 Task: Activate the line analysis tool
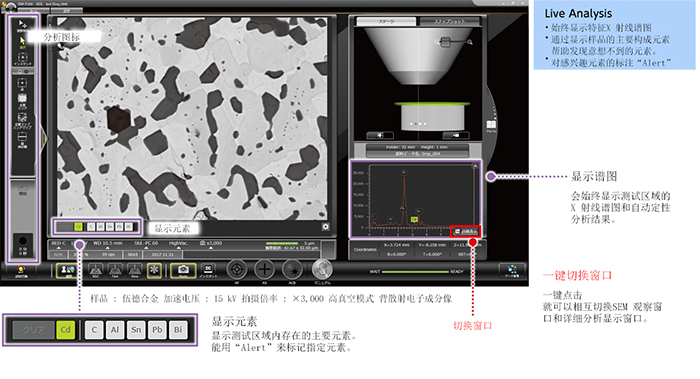[22, 140]
